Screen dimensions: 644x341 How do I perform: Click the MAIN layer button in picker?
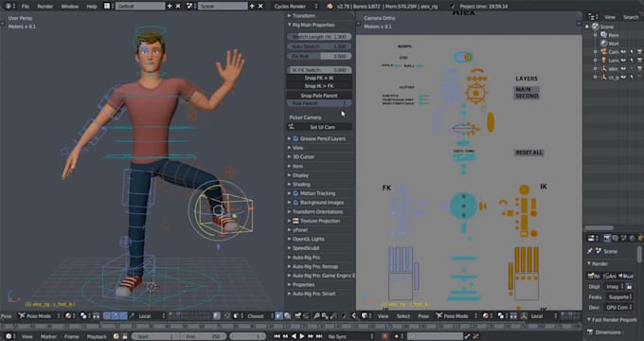point(523,90)
